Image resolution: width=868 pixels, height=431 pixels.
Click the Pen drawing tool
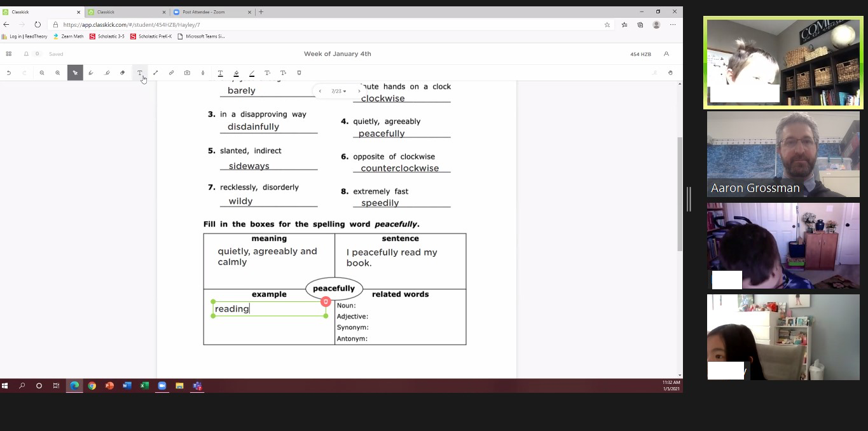(x=91, y=73)
